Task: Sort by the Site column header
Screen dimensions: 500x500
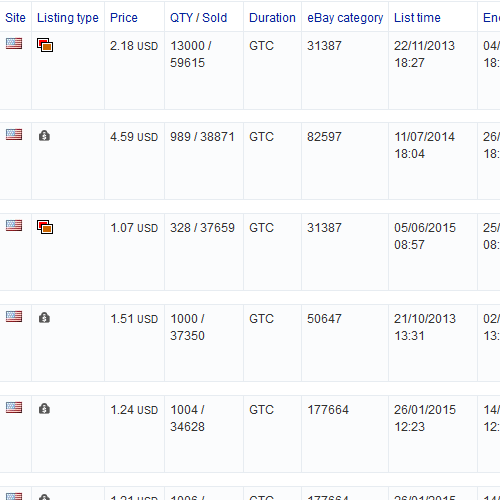Action: point(15,18)
